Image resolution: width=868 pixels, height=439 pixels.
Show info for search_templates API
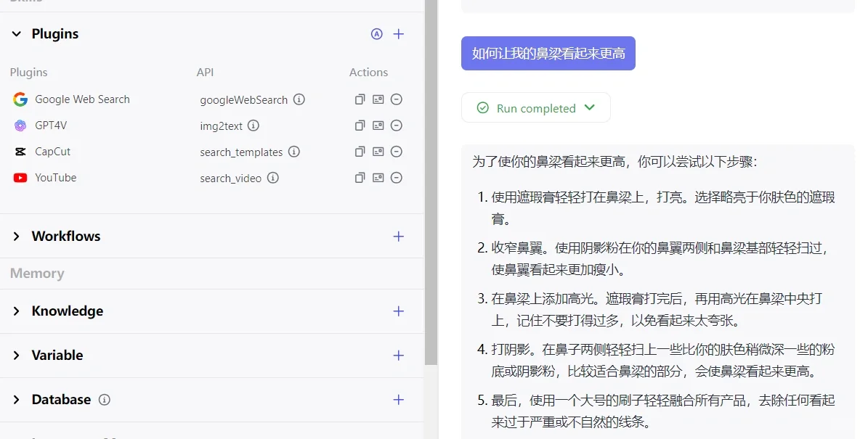[294, 152]
